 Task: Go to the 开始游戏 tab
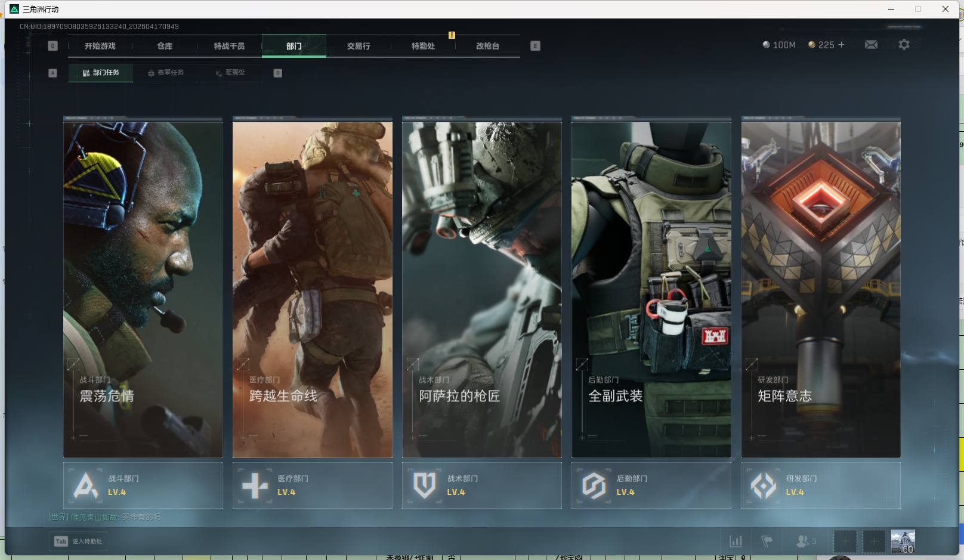(100, 46)
